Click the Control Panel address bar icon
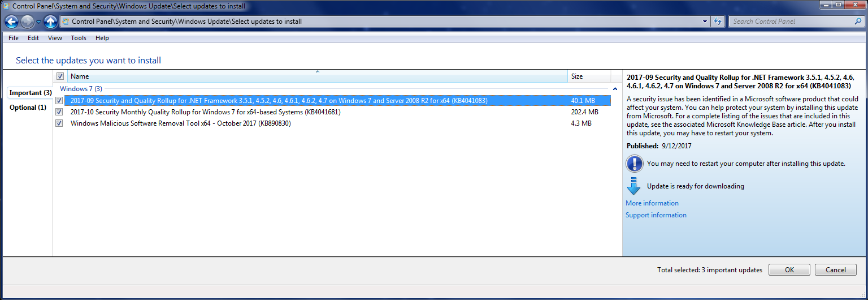 [66, 22]
